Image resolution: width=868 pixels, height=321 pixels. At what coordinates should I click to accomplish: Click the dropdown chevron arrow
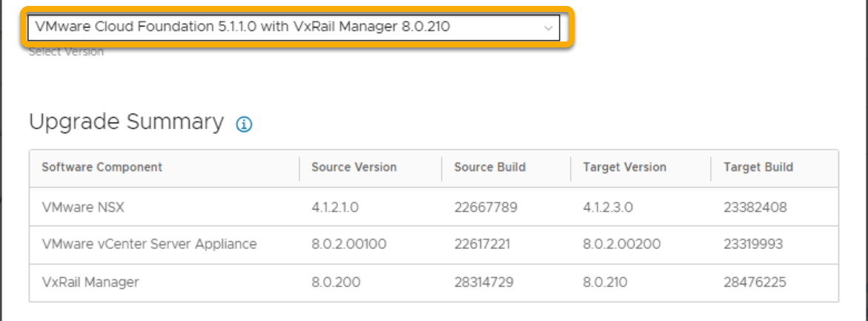[x=549, y=28]
